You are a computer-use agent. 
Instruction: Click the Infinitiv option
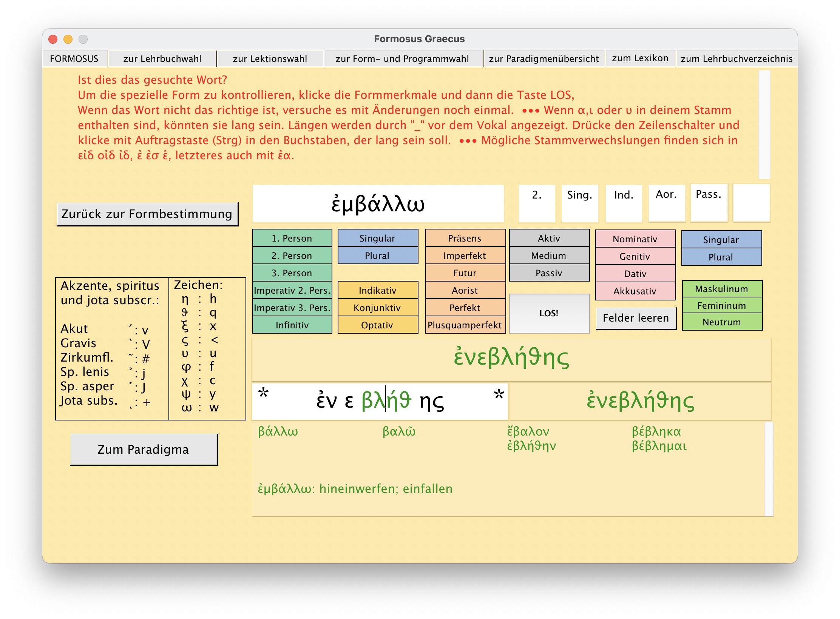[x=292, y=325]
